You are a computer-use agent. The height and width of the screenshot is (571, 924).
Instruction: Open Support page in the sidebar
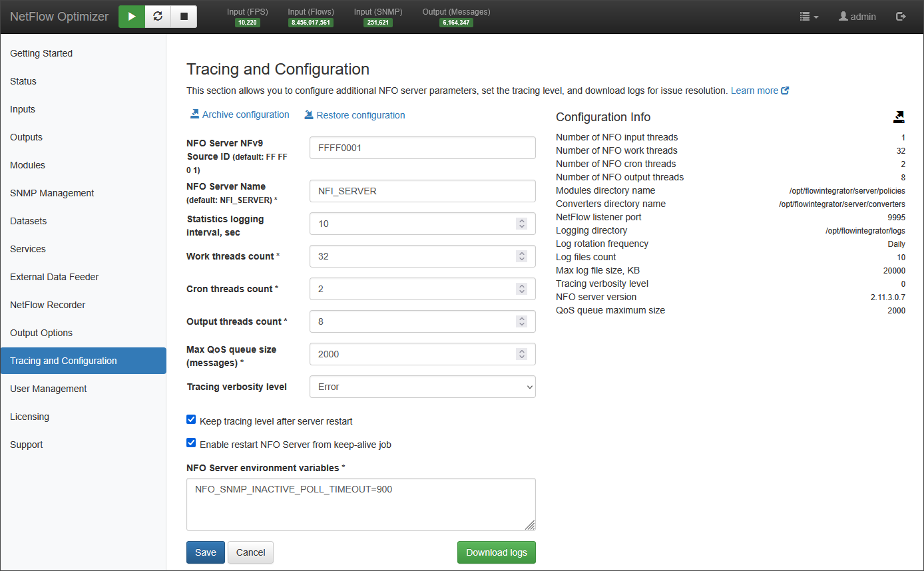pos(83,445)
